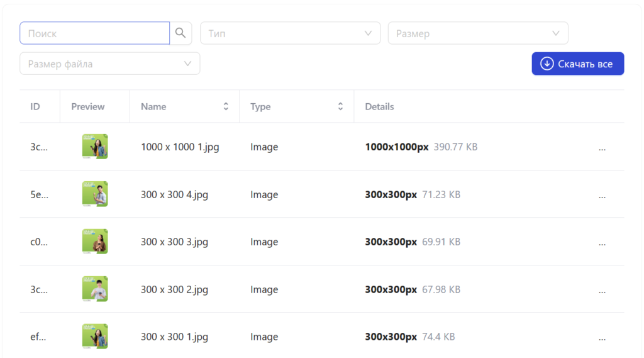The image size is (644, 358).
Task: Click the Preview column header
Action: [x=88, y=106]
